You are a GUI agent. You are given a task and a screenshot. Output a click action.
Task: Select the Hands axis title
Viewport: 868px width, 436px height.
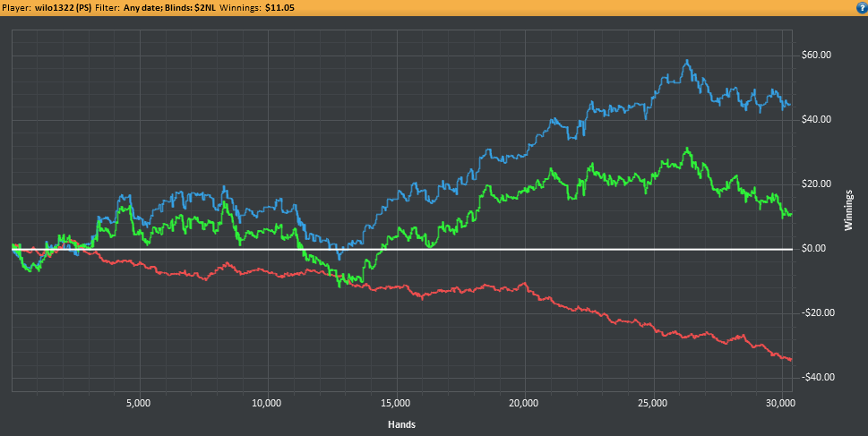(402, 424)
